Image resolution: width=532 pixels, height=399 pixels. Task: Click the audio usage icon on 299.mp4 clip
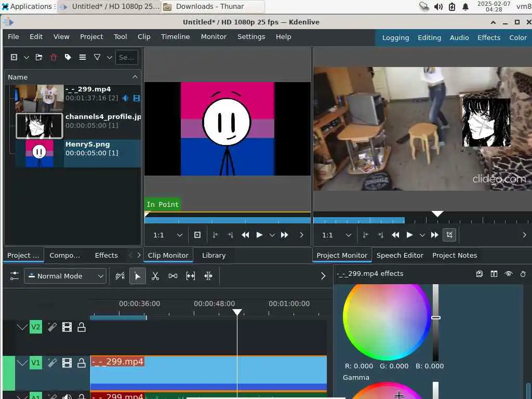point(126,98)
